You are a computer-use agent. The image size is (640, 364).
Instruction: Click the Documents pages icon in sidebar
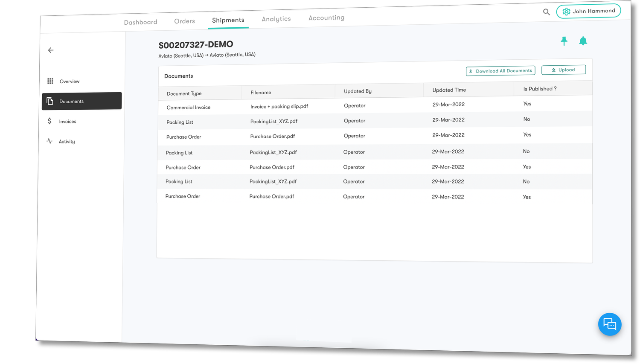(50, 101)
